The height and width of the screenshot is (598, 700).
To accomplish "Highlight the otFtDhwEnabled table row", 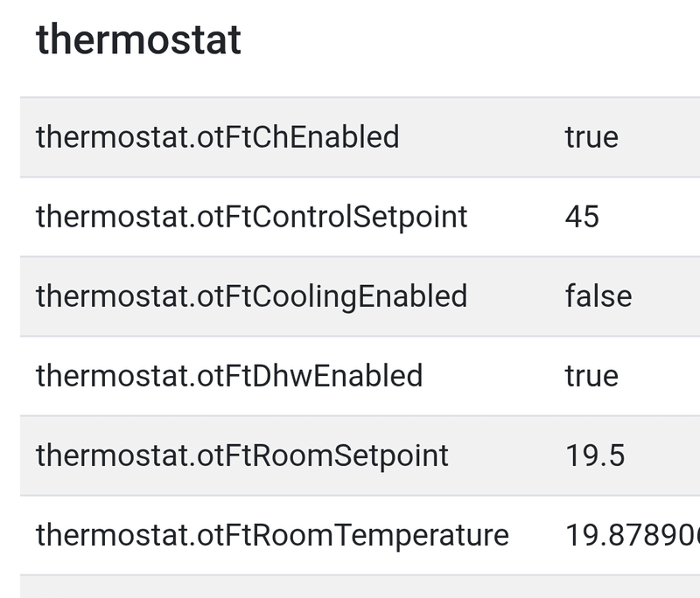I will click(x=490, y=376).
